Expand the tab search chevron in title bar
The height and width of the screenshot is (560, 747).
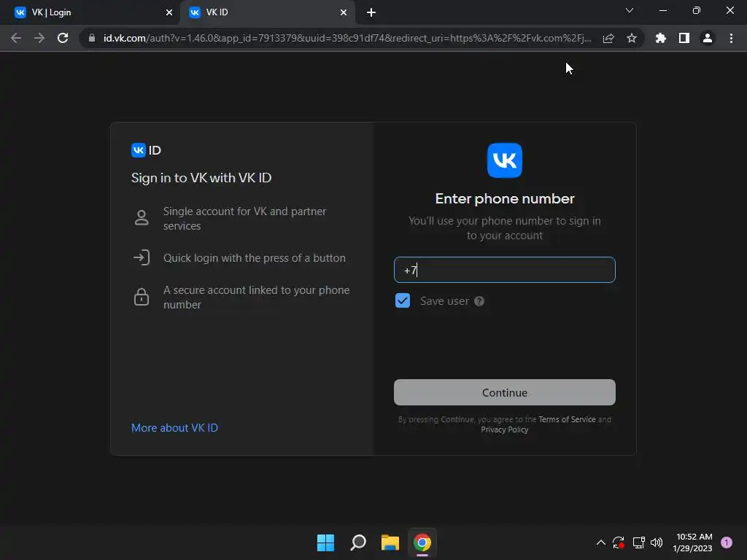pos(630,10)
